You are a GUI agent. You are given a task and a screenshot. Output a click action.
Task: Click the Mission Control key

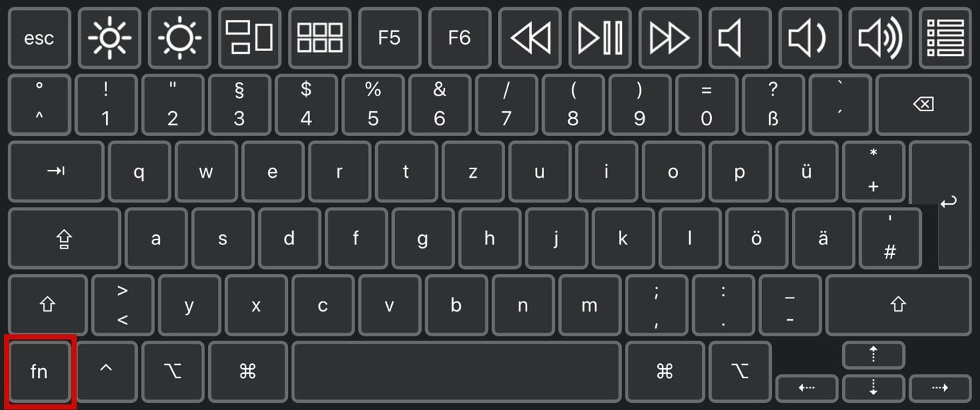[x=250, y=38]
